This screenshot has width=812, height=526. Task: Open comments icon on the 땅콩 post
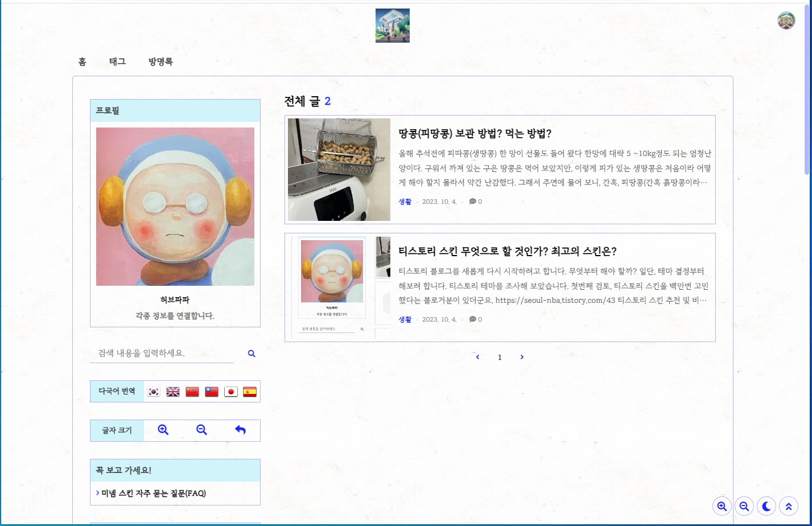coord(472,202)
